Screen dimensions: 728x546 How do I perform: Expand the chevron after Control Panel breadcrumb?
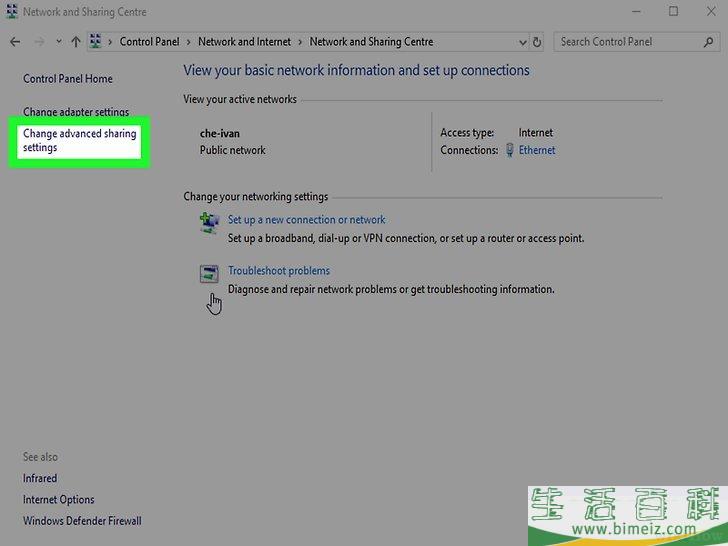[189, 42]
